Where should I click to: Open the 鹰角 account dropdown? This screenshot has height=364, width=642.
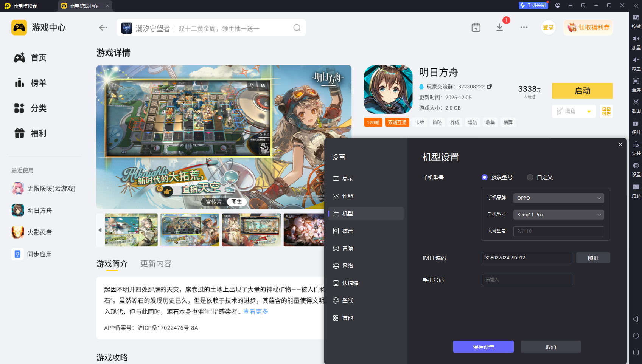[x=574, y=111]
